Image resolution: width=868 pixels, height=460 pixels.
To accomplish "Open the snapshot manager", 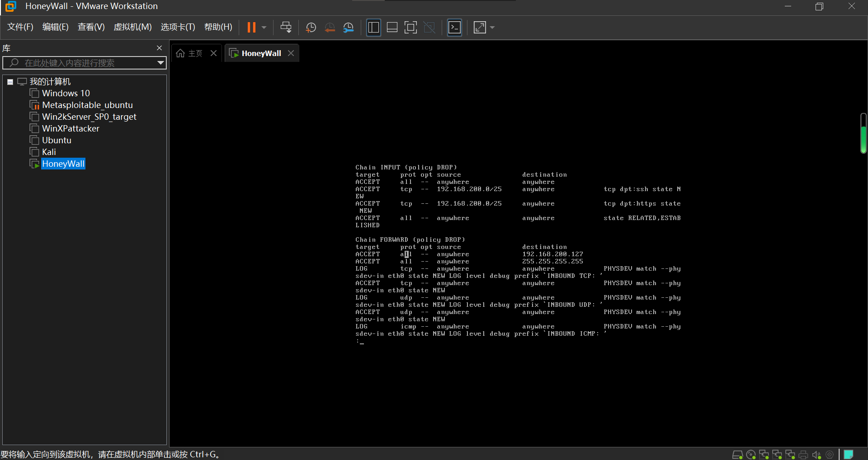I will point(349,28).
